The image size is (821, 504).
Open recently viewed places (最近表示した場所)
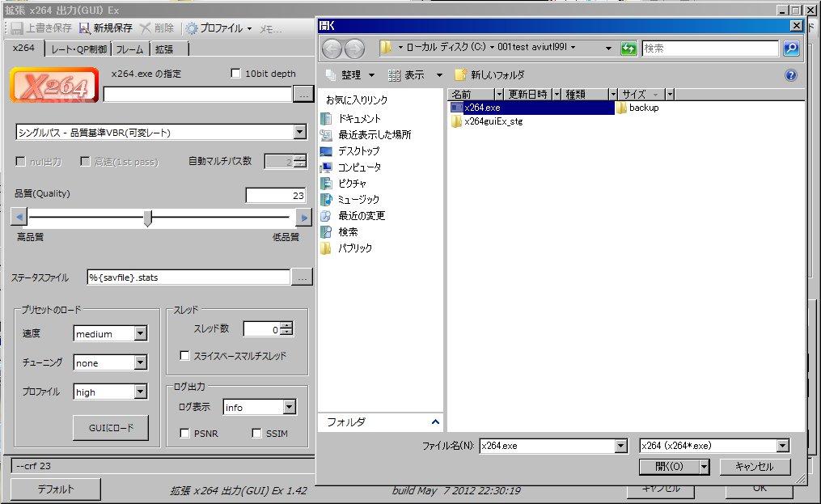point(366,134)
